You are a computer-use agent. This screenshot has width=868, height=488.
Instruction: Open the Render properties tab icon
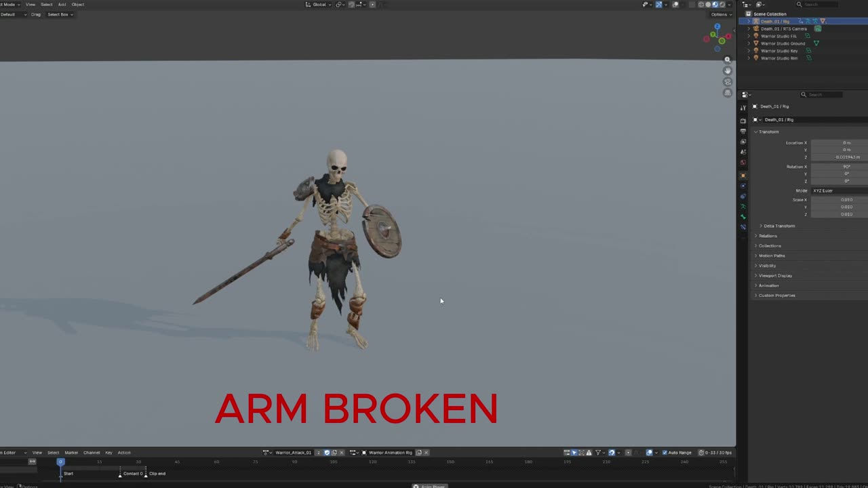(743, 121)
